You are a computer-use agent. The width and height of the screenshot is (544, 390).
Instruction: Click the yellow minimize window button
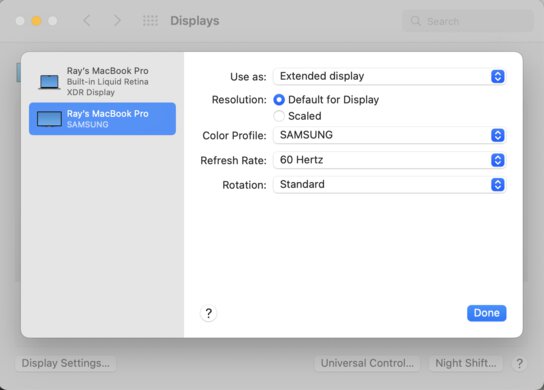point(36,21)
